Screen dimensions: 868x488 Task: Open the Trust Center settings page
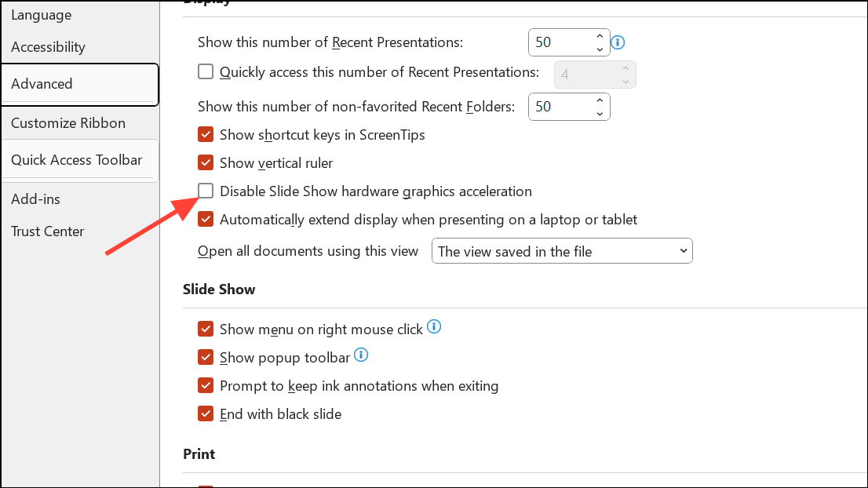[x=47, y=231]
